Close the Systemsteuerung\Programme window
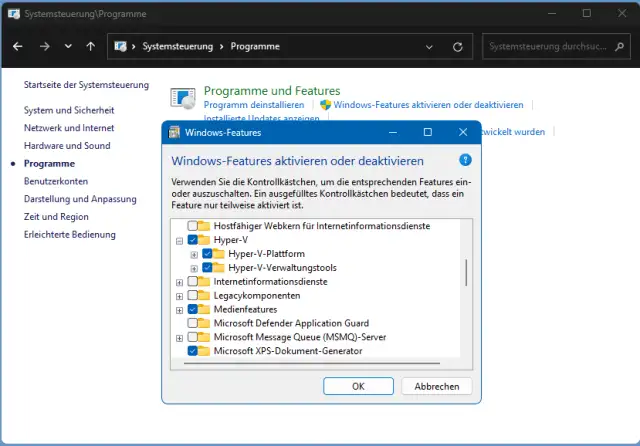This screenshot has height=446, width=640. click(622, 13)
